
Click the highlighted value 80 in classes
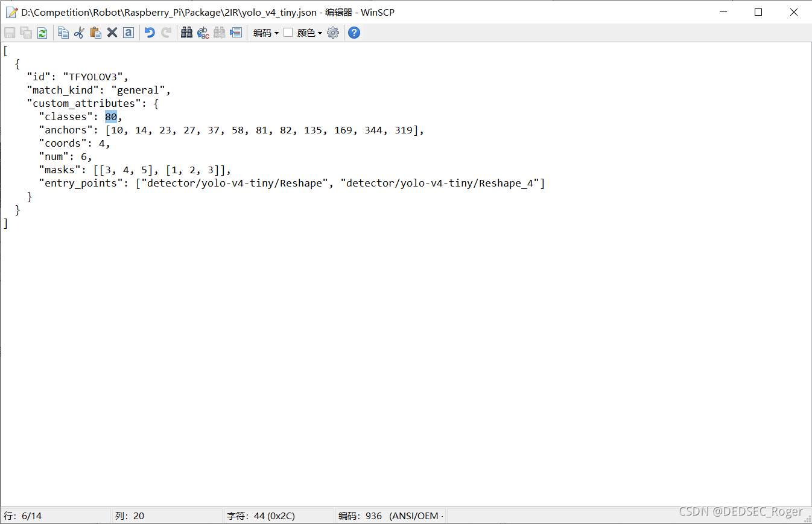[x=111, y=117]
